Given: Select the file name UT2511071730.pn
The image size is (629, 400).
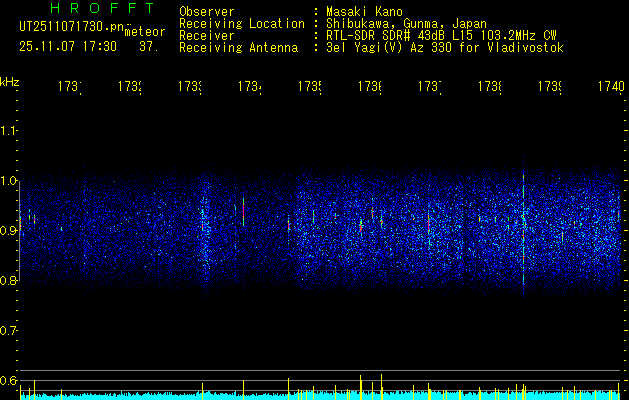Looking at the screenshot, I should point(71,26).
